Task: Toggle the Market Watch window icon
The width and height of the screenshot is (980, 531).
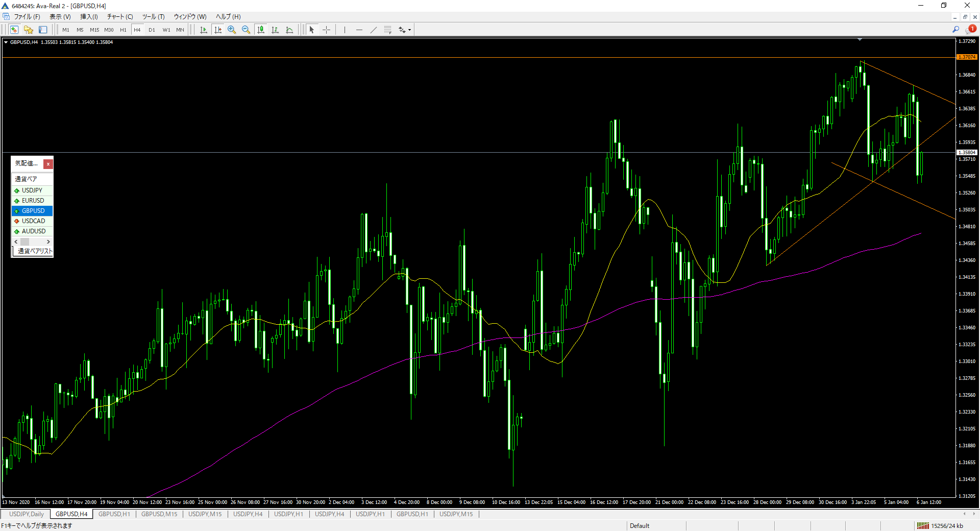Action: [x=14, y=30]
